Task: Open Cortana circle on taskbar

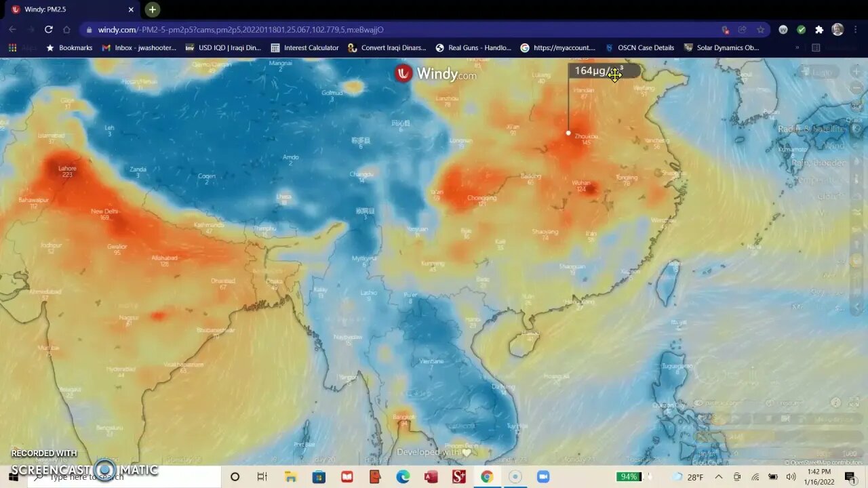Action: point(235,476)
